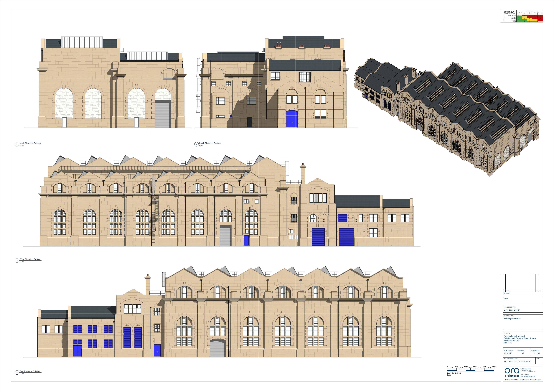Click the 'Existing Elevations' drawing title
The height and width of the screenshot is (392, 554).
point(512,319)
